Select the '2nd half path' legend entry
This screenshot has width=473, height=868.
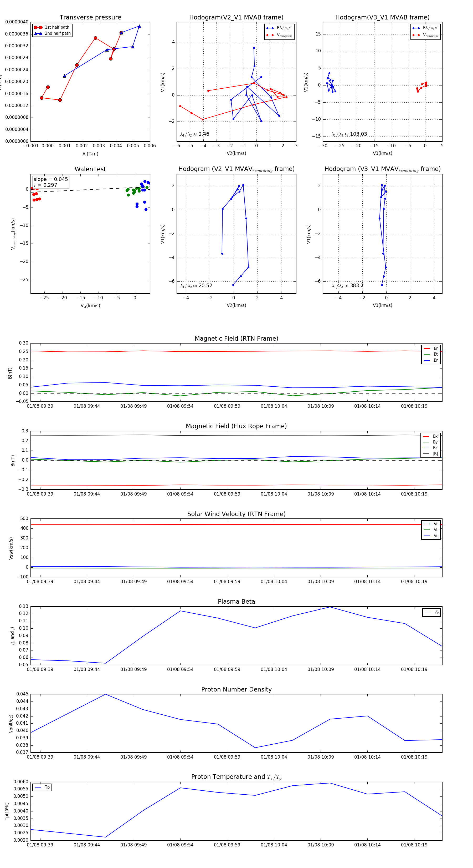pos(52,33)
